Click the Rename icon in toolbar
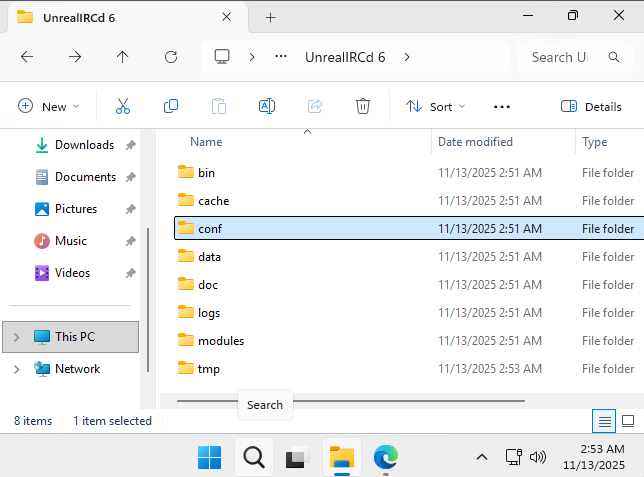The width and height of the screenshot is (644, 477). tap(267, 106)
